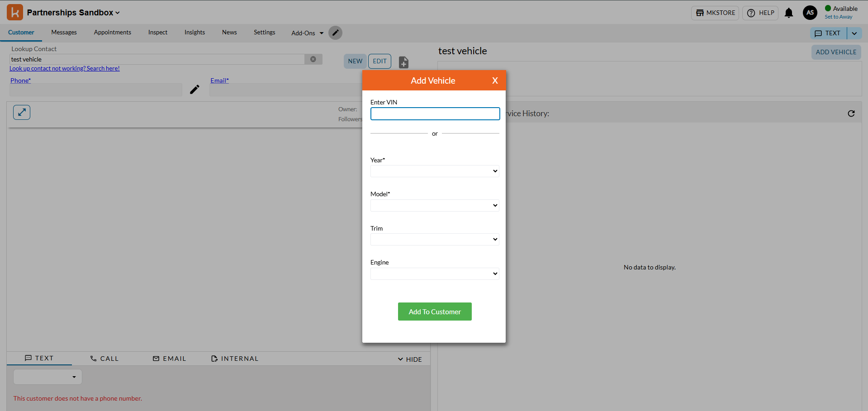Clear the Lookup Contact search field

pos(313,59)
